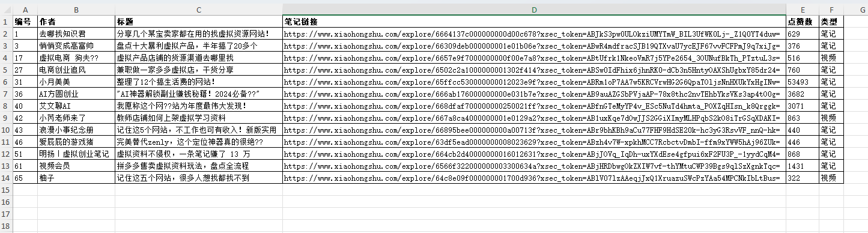Click the likes cell showing 53493

[x=803, y=82]
